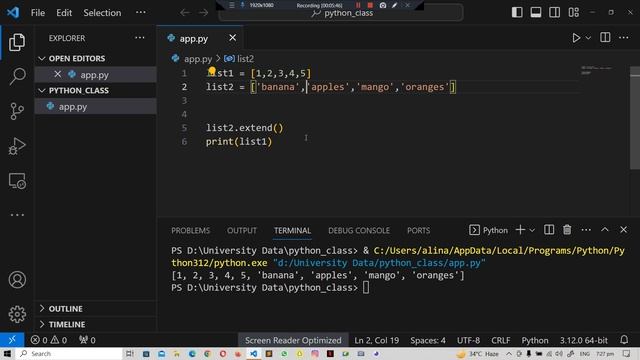Open the File menu
The width and height of the screenshot is (640, 360).
pyautogui.click(x=38, y=13)
